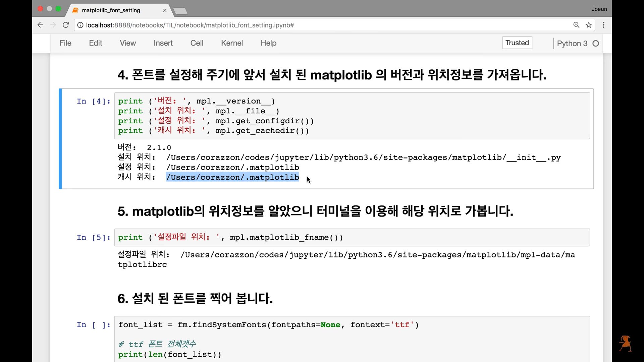Select the In [5] prompt label
Image resolution: width=644 pixels, height=362 pixels.
click(x=93, y=238)
